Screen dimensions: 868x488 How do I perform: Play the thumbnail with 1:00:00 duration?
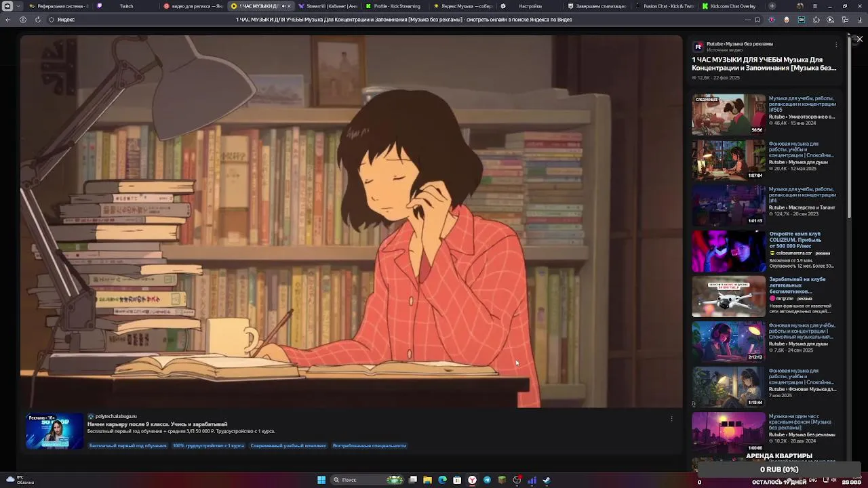point(728,432)
